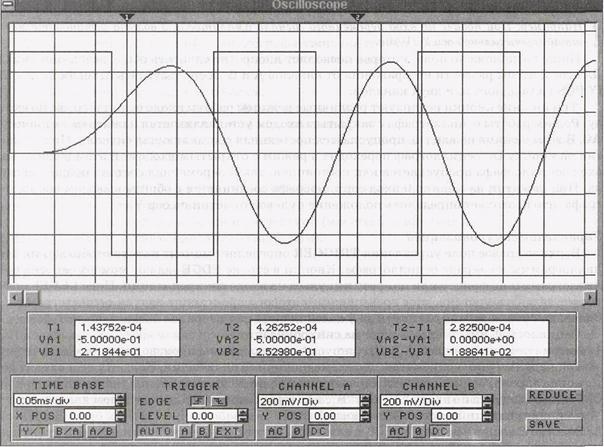Increase Channel B Y POS value
604x447 pixels.
tap(487, 413)
